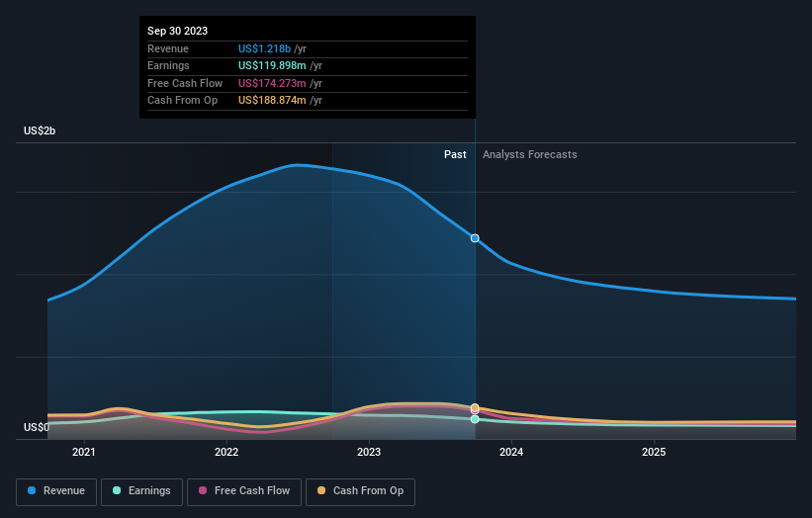Click the 'Revenue' row label in tooltip
The width and height of the screenshot is (812, 518).
pyautogui.click(x=168, y=48)
